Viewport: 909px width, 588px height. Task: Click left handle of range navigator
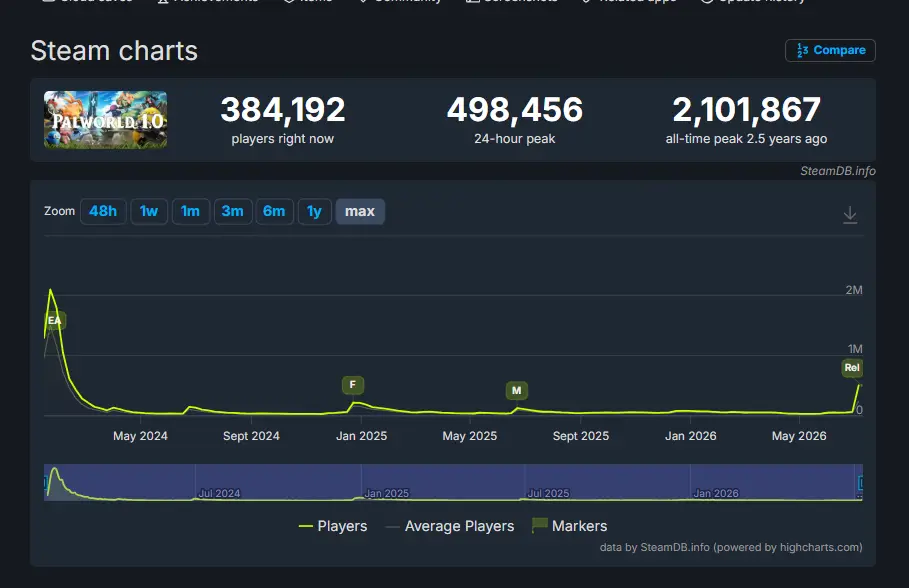coord(46,482)
